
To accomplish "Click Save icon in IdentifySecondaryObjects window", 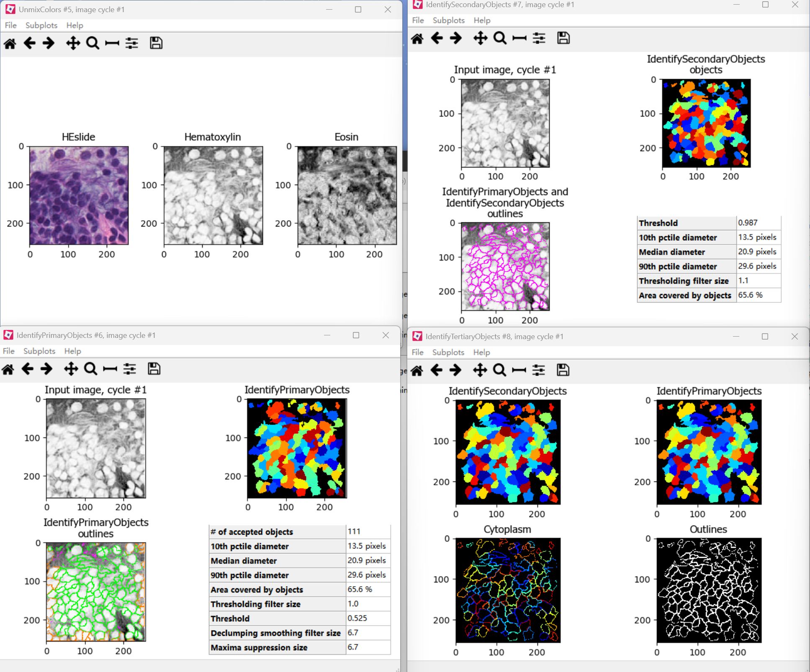I will [563, 39].
